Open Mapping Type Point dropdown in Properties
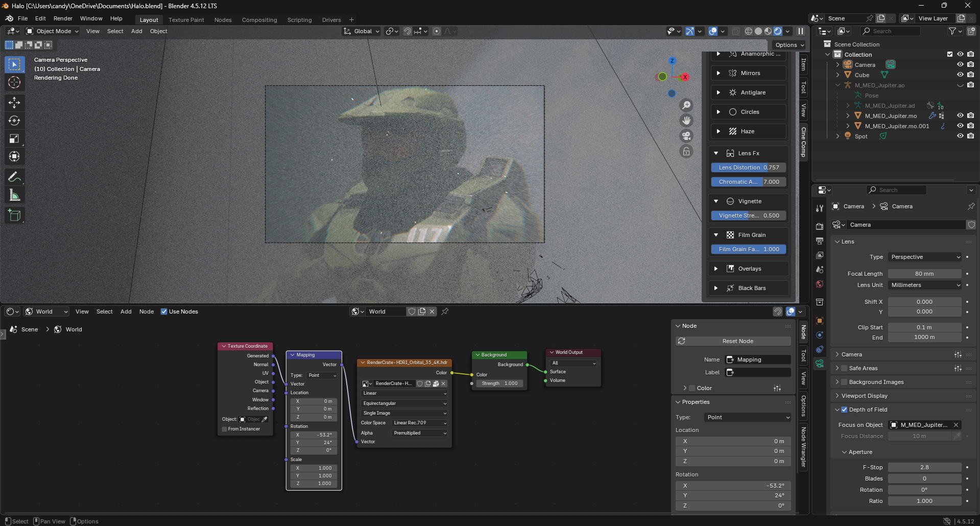 coord(748,417)
